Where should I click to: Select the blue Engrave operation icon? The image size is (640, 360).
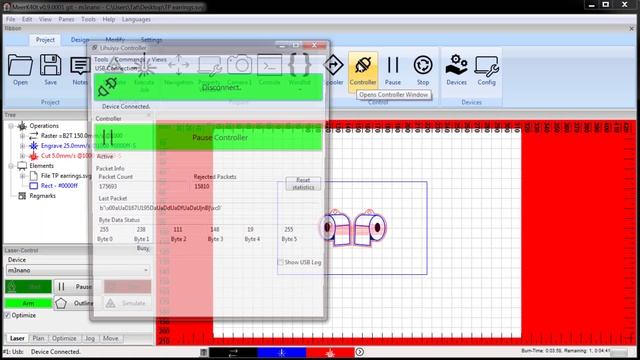click(33, 146)
